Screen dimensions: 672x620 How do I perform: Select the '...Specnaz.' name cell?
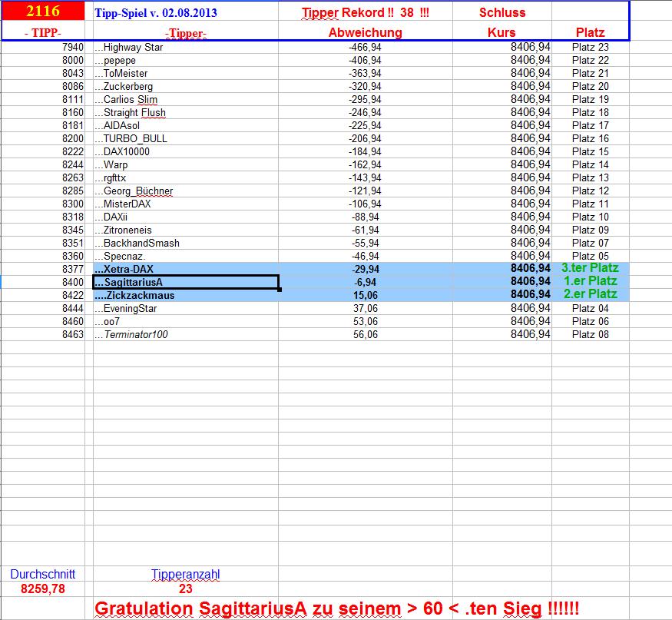tap(186, 257)
